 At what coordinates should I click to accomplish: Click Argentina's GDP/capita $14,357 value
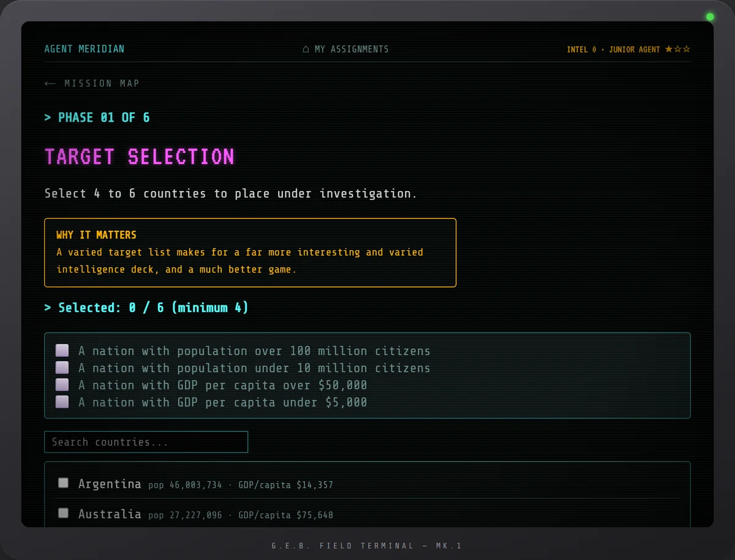pos(285,485)
